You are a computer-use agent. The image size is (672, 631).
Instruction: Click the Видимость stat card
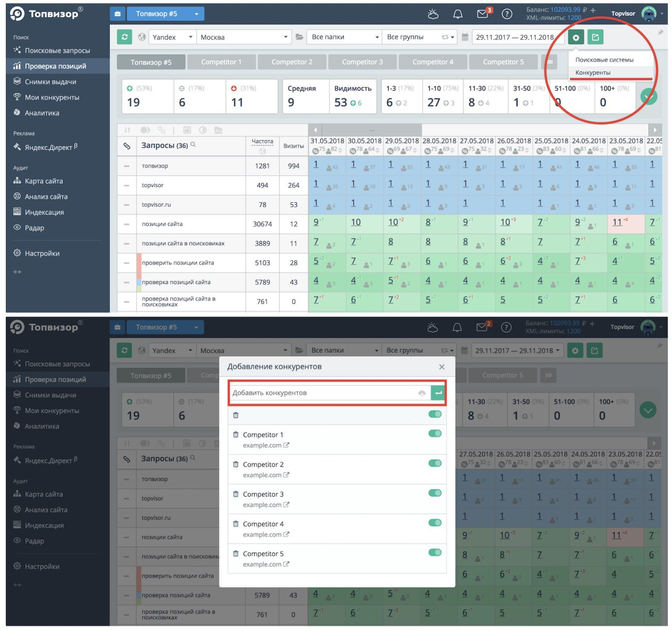point(353,96)
